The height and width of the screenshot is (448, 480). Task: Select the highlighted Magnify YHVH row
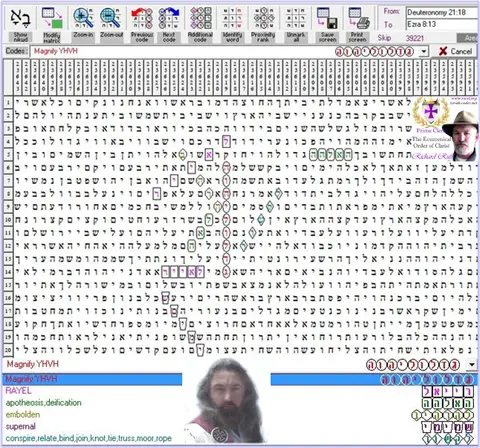[x=240, y=379]
